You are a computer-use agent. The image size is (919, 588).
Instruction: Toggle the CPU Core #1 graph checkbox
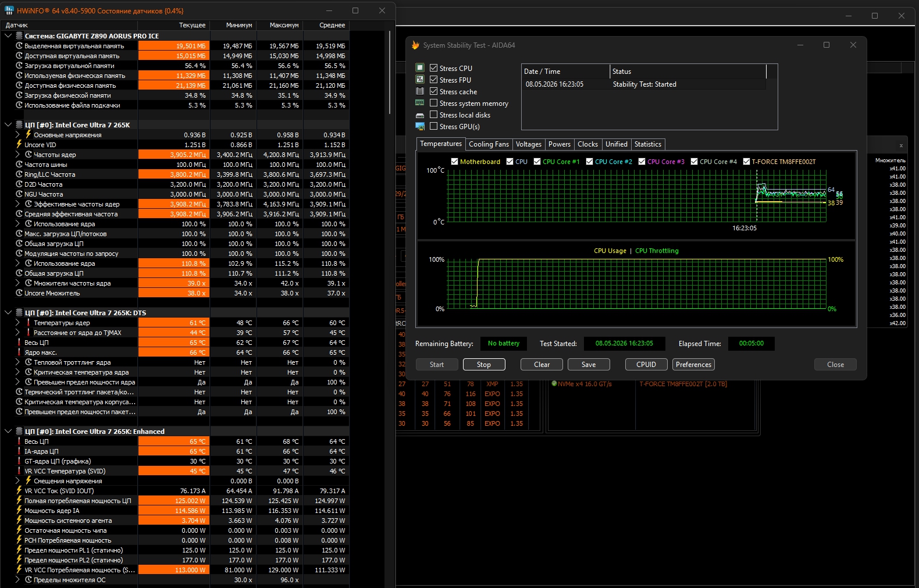pos(537,162)
